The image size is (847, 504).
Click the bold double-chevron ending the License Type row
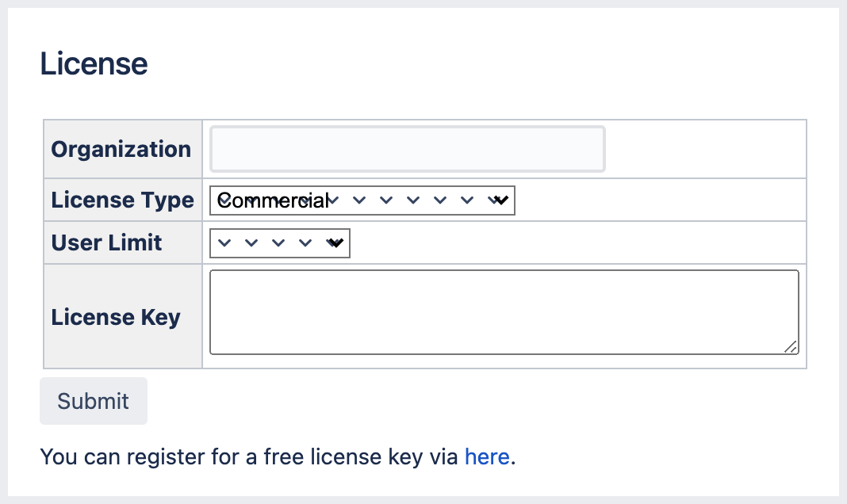[x=499, y=200]
